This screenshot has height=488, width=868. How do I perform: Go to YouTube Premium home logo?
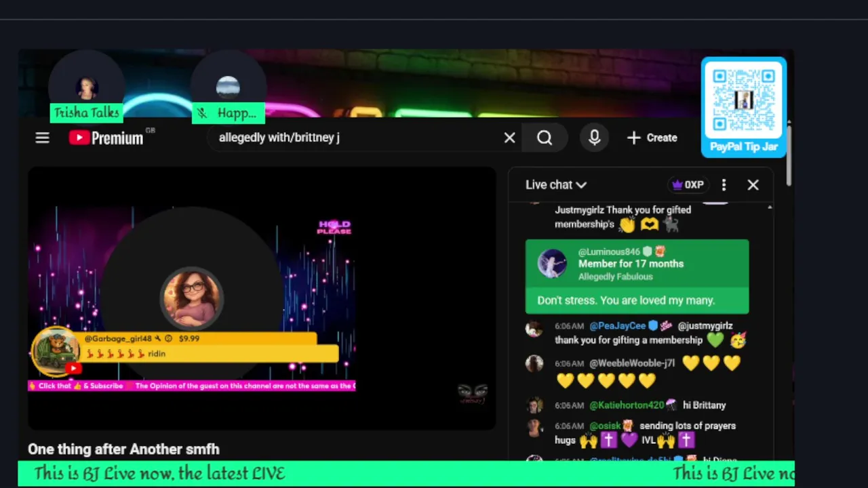coord(107,138)
